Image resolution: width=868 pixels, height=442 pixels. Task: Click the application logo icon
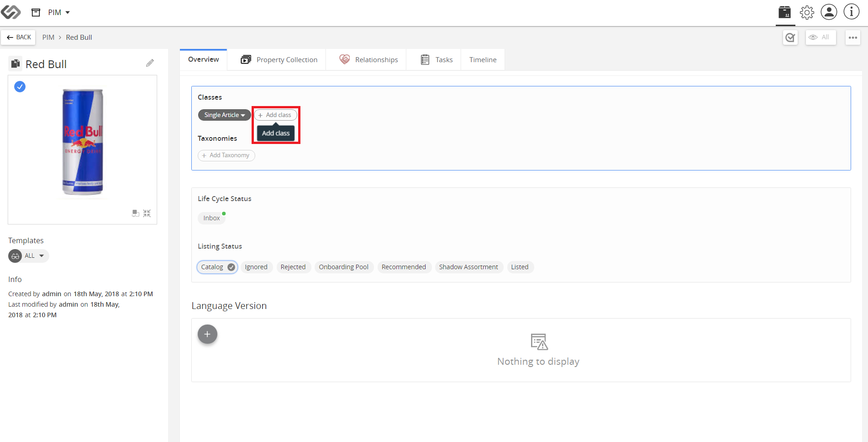(11, 12)
